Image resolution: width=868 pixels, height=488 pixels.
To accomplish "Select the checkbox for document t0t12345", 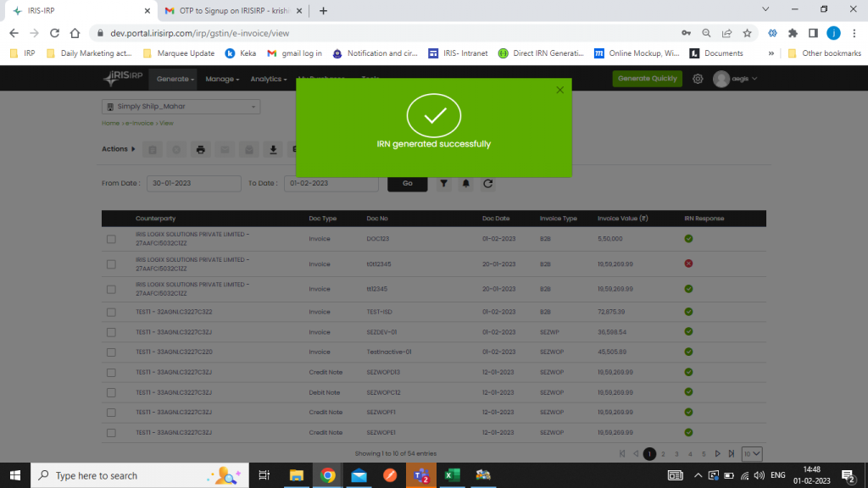I will point(109,263).
